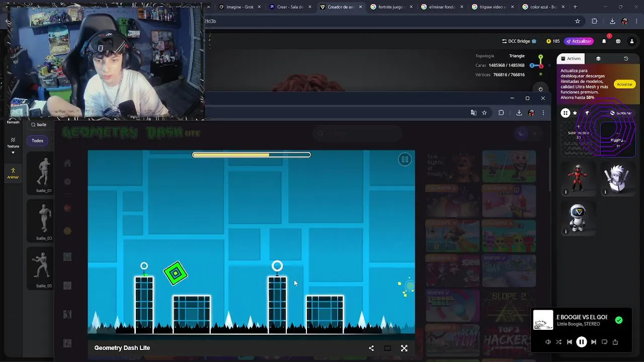Select the white-haired character asset
The image size is (644, 362).
click(x=617, y=178)
